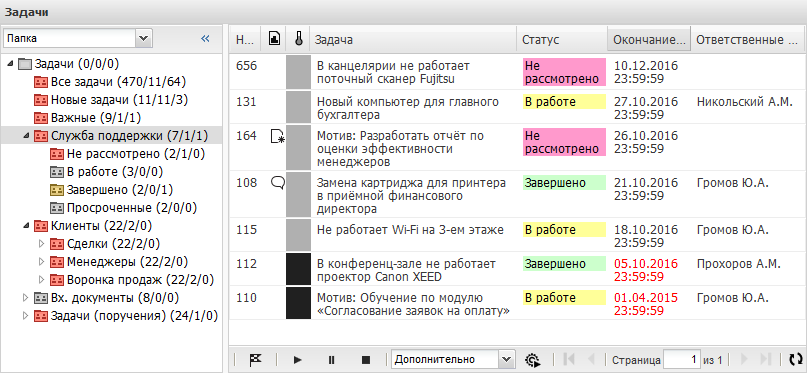Click the page number input field

click(682, 359)
